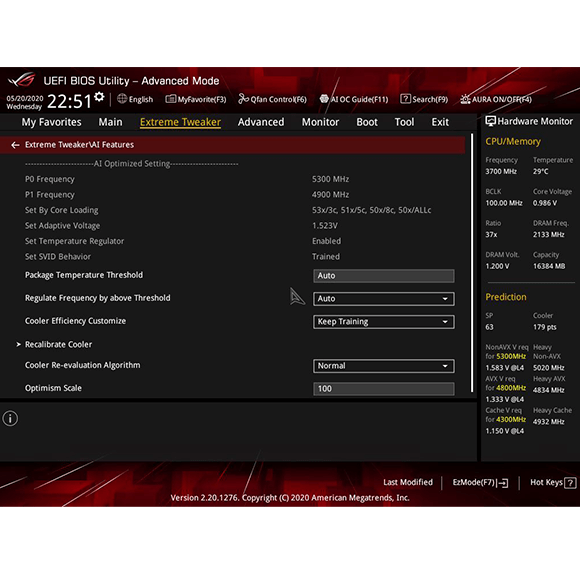This screenshot has width=580, height=580.
Task: Click the Last Modified button
Action: pos(408,482)
